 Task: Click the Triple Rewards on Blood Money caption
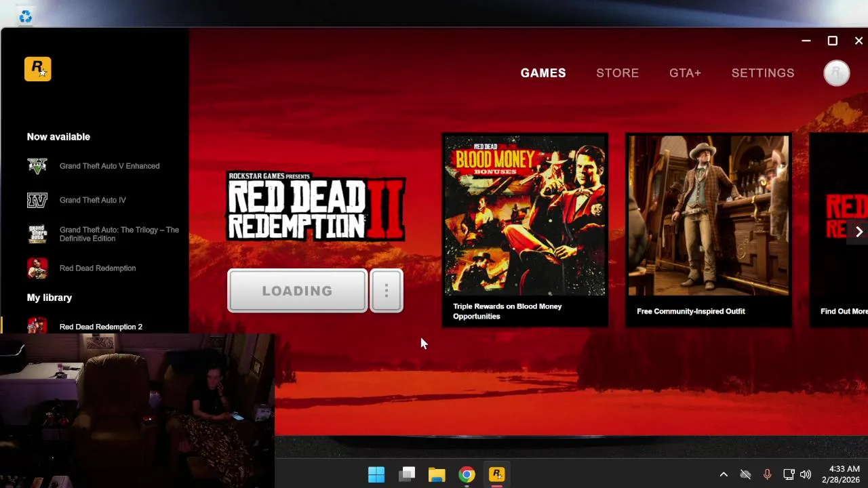pyautogui.click(x=507, y=311)
